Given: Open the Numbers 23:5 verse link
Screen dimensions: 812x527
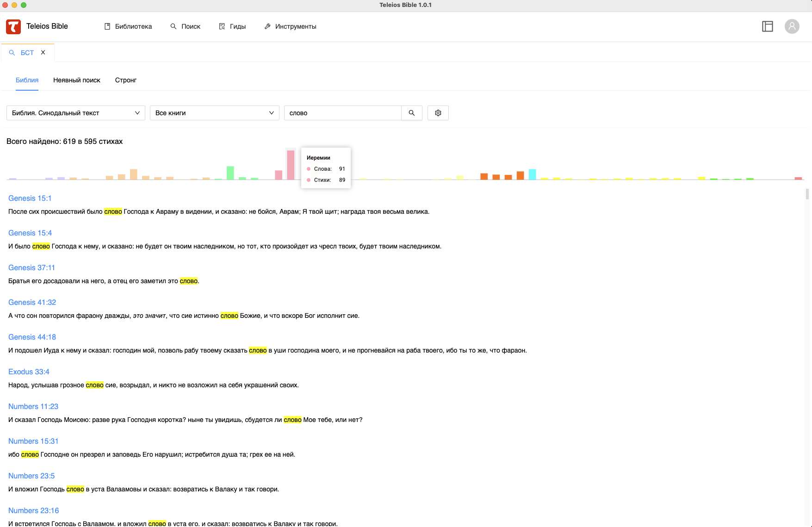Looking at the screenshot, I should 31,476.
